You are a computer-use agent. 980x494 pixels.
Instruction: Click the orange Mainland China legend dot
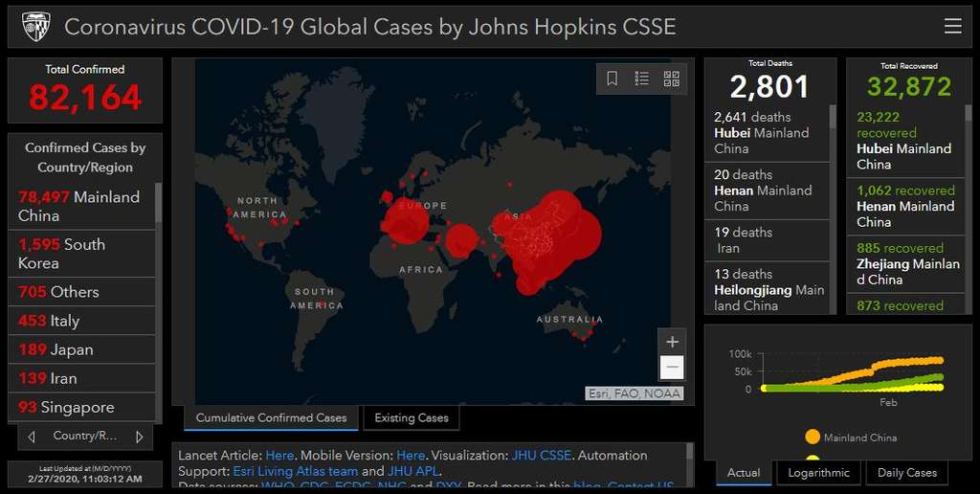click(x=813, y=438)
